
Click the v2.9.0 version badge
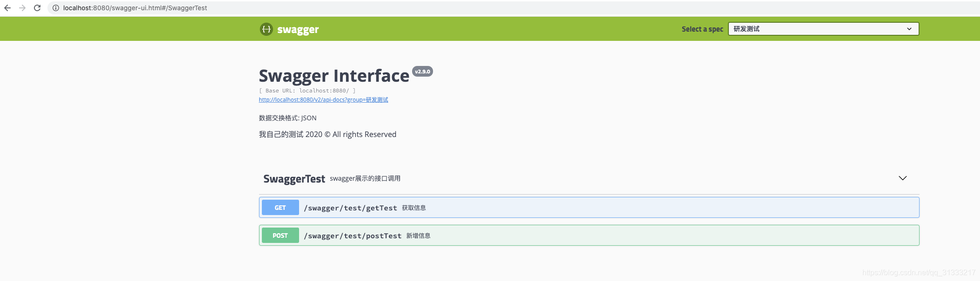point(422,72)
